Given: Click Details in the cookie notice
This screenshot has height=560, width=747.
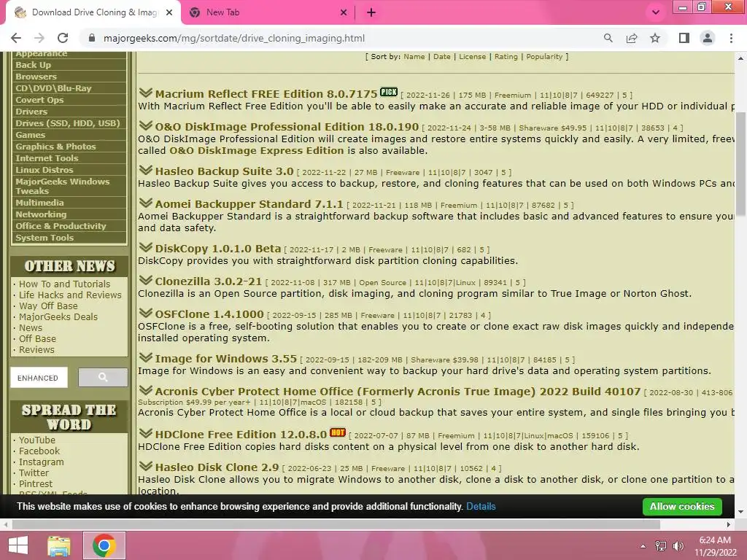Looking at the screenshot, I should (x=481, y=506).
